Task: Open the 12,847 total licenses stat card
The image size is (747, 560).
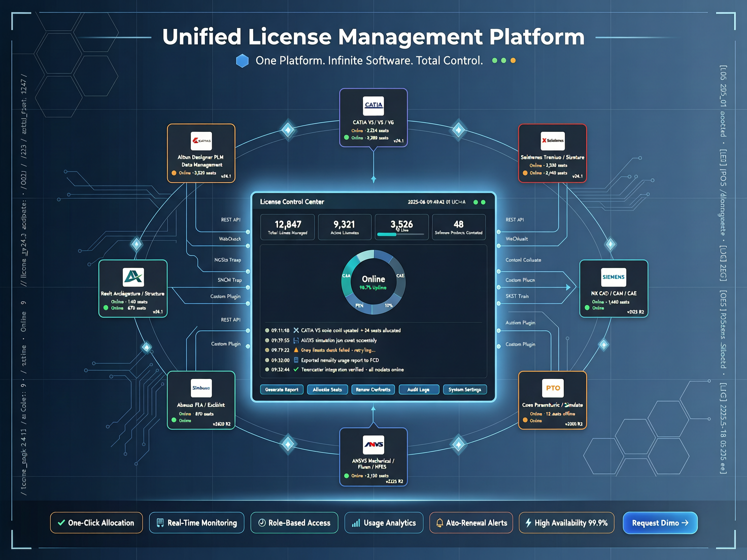Action: click(288, 227)
